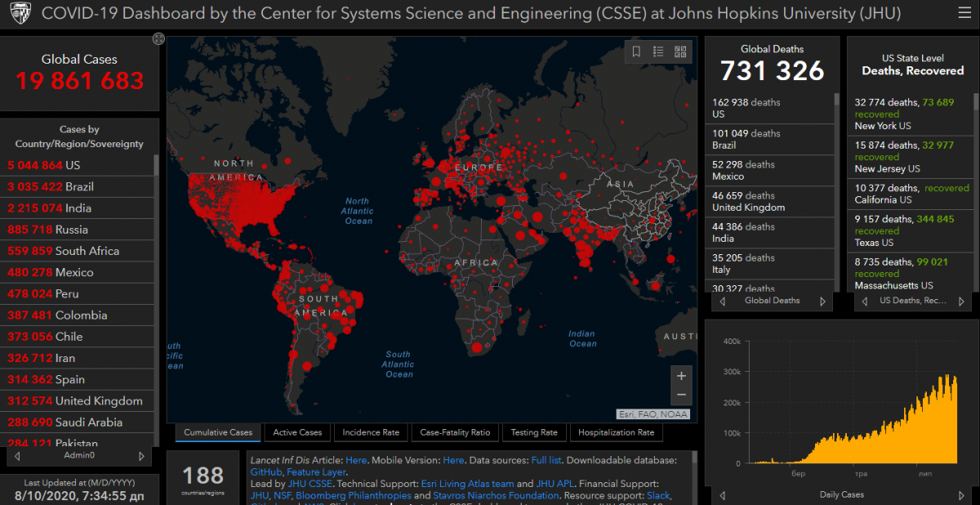Click left arrow beside Global Deaths
This screenshot has height=505, width=980.
[x=723, y=301]
